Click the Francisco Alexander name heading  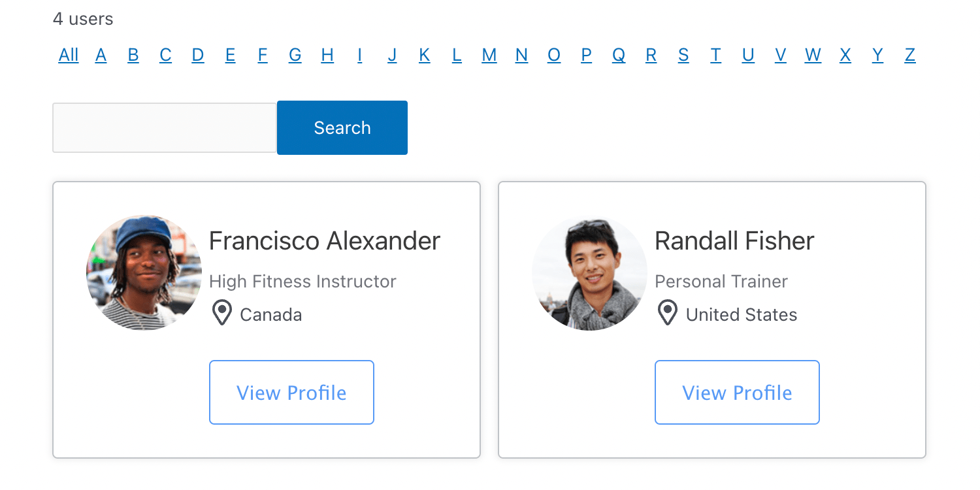coord(325,241)
